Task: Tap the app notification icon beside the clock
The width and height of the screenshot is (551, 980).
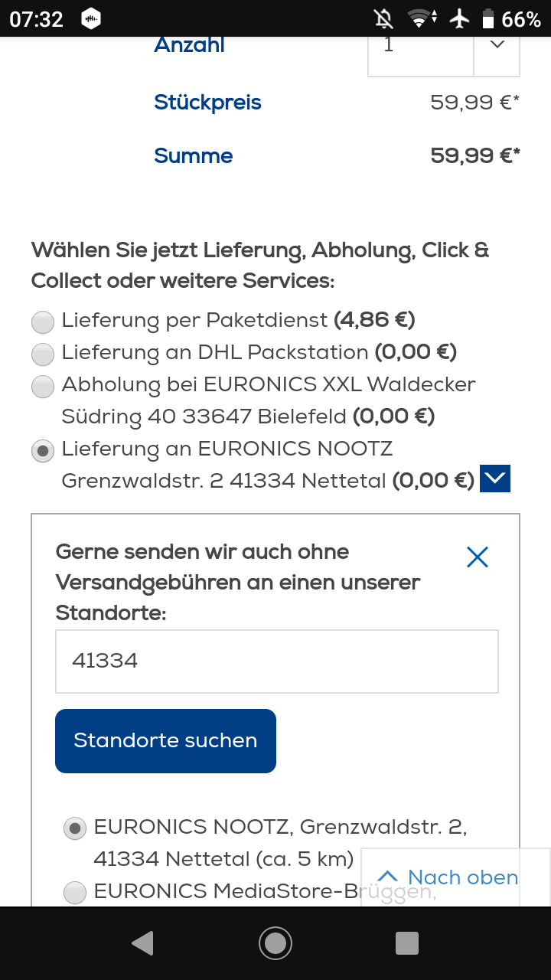Action: (91, 18)
